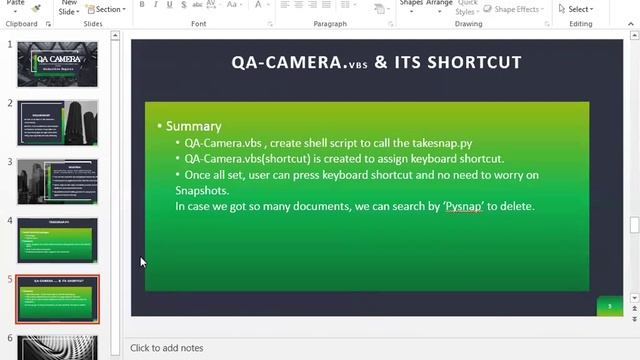Click the line mentioning takesnap.py
Screen dimensions: 640x360
coord(328,143)
